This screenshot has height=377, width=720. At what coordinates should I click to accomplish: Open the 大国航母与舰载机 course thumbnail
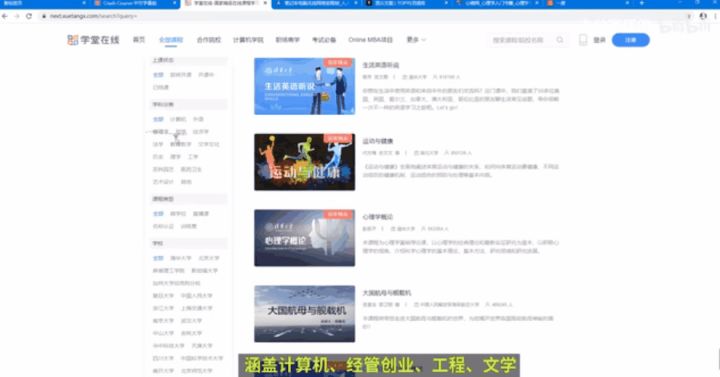point(304,314)
